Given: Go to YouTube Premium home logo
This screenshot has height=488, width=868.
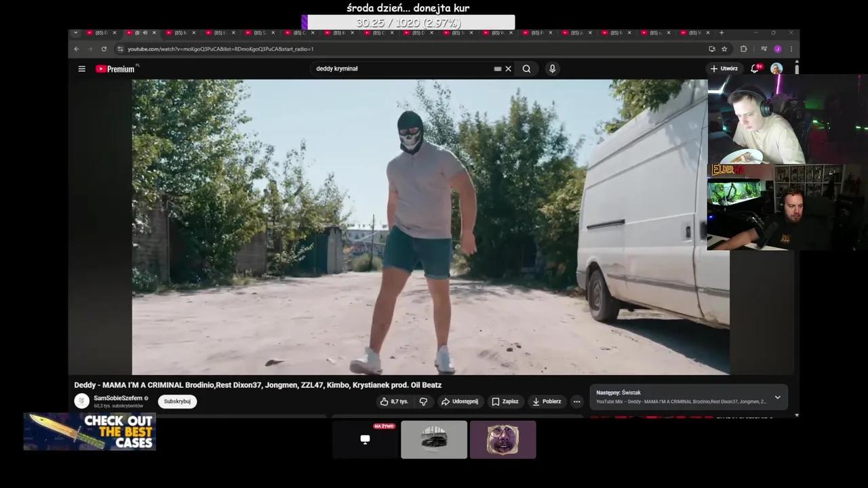Looking at the screenshot, I should [115, 68].
